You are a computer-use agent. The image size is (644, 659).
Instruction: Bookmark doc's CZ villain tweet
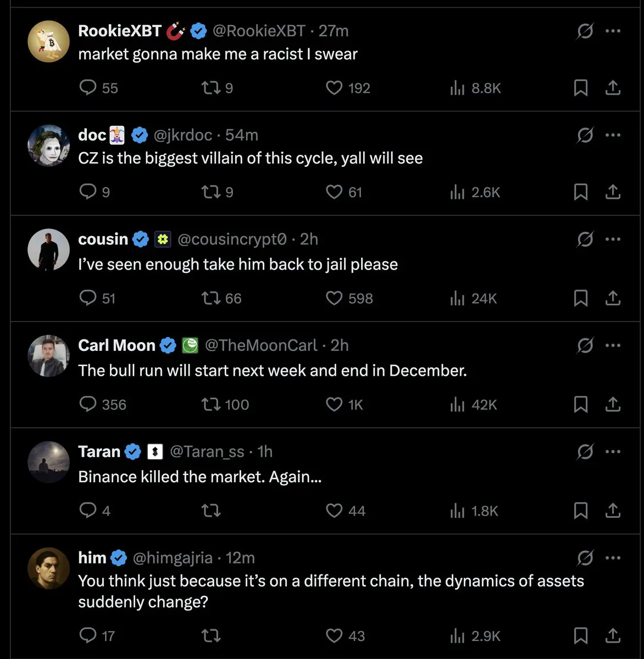(x=581, y=192)
